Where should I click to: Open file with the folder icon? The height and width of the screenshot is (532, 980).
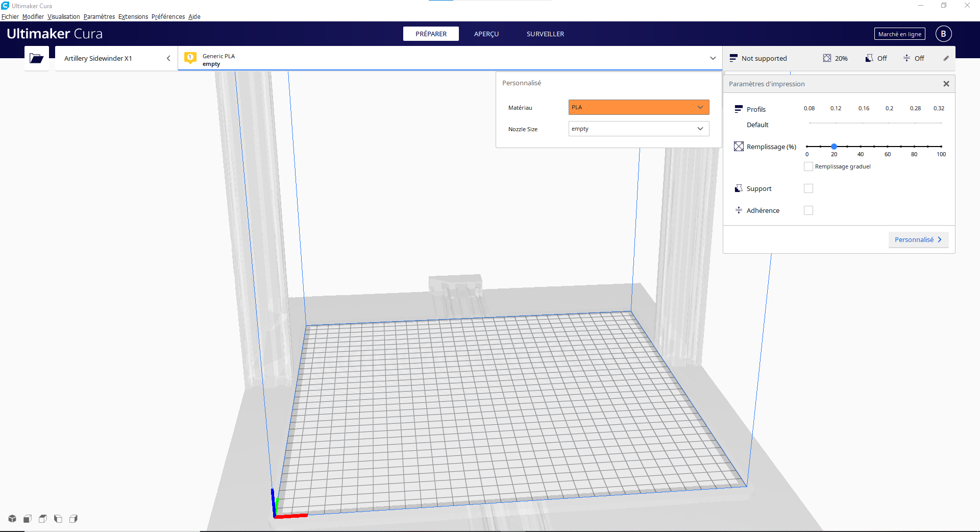pos(36,58)
